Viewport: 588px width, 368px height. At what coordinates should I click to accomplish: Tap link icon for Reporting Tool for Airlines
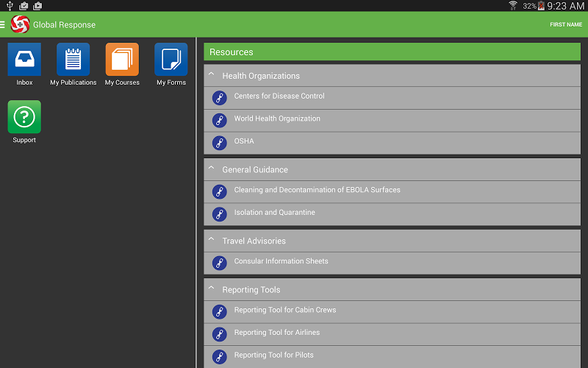pyautogui.click(x=219, y=335)
